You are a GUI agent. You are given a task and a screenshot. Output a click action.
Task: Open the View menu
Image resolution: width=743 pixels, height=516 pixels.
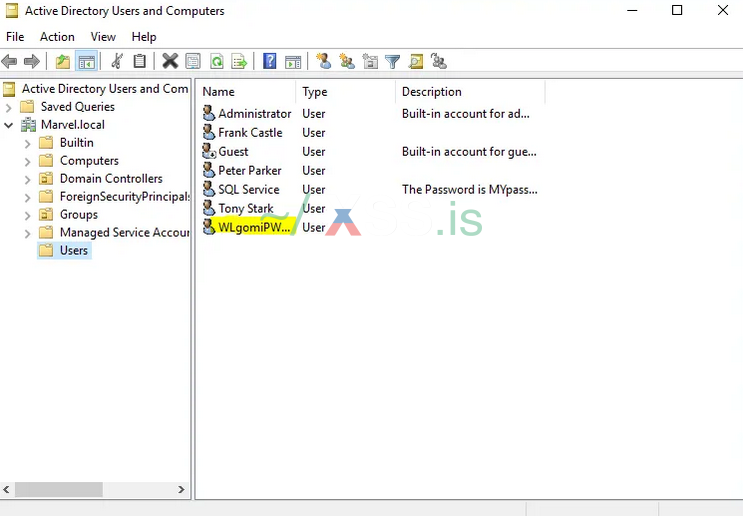click(103, 37)
